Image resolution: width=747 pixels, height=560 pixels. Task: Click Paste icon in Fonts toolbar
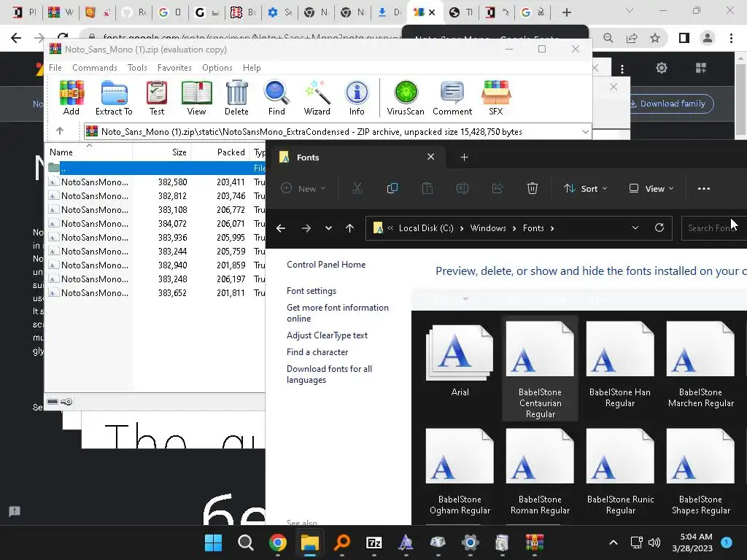click(x=427, y=189)
